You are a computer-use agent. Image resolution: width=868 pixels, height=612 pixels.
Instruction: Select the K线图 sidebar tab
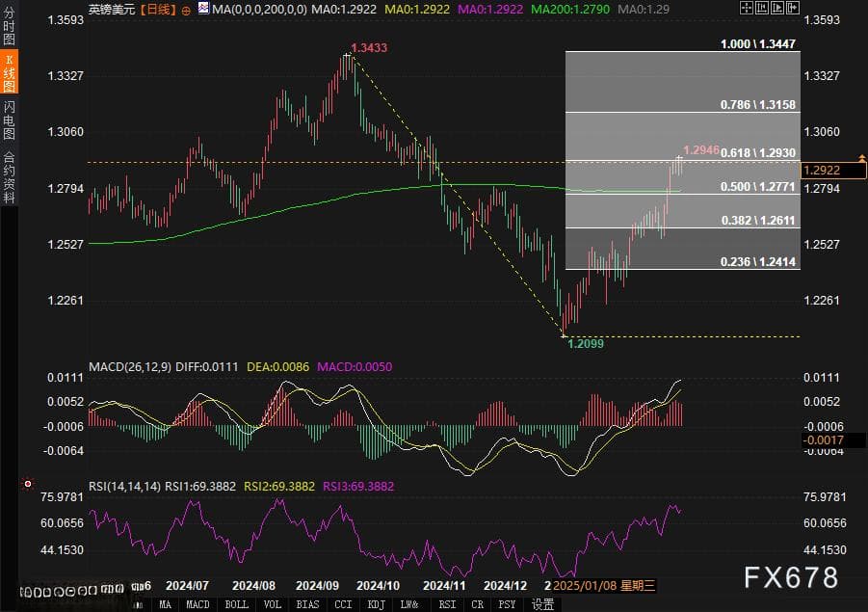click(x=9, y=72)
